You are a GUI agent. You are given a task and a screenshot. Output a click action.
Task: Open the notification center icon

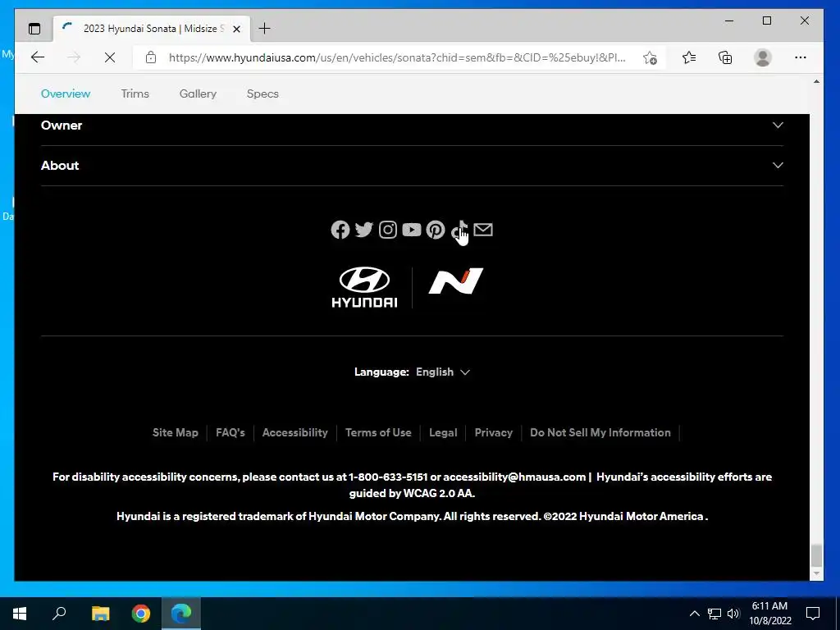pos(813,614)
